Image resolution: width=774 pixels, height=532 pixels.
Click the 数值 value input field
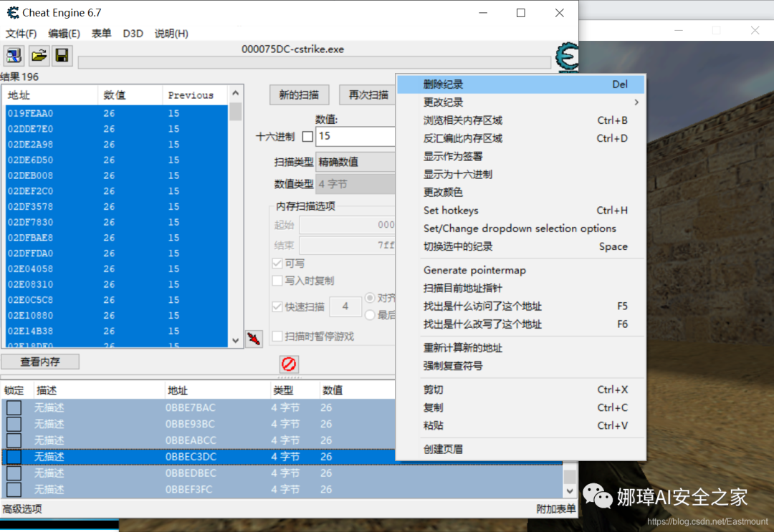pyautogui.click(x=355, y=136)
